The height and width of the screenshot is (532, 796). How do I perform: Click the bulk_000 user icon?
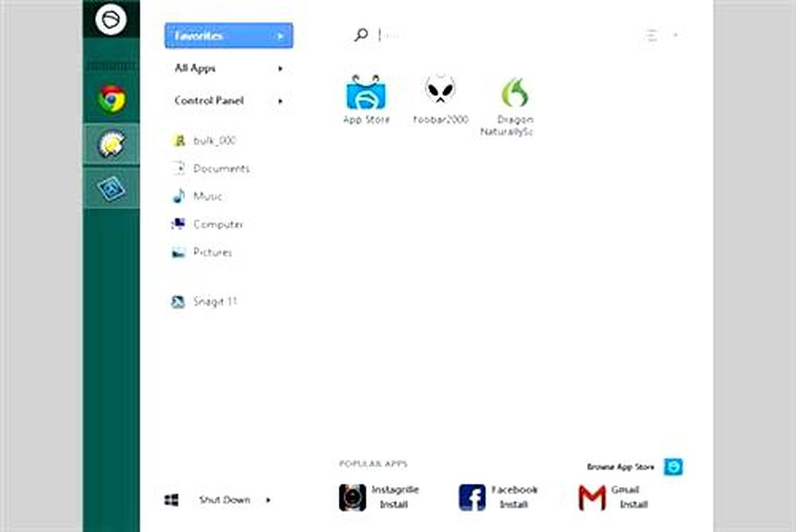(178, 141)
